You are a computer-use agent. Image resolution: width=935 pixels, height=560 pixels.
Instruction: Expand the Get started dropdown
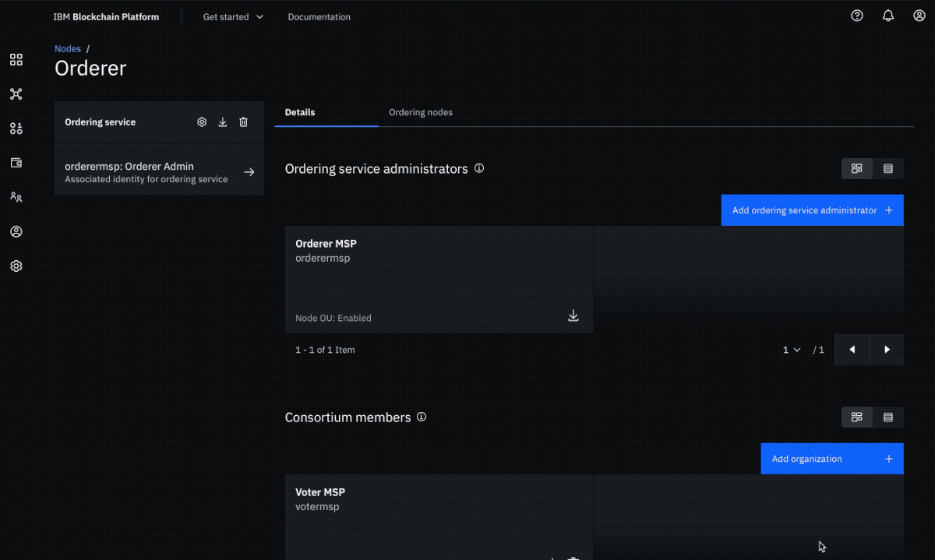(233, 16)
